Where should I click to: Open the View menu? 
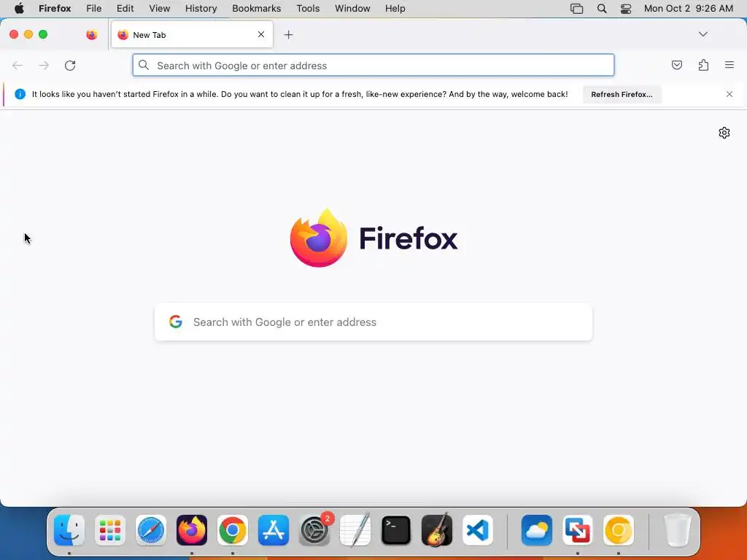160,9
